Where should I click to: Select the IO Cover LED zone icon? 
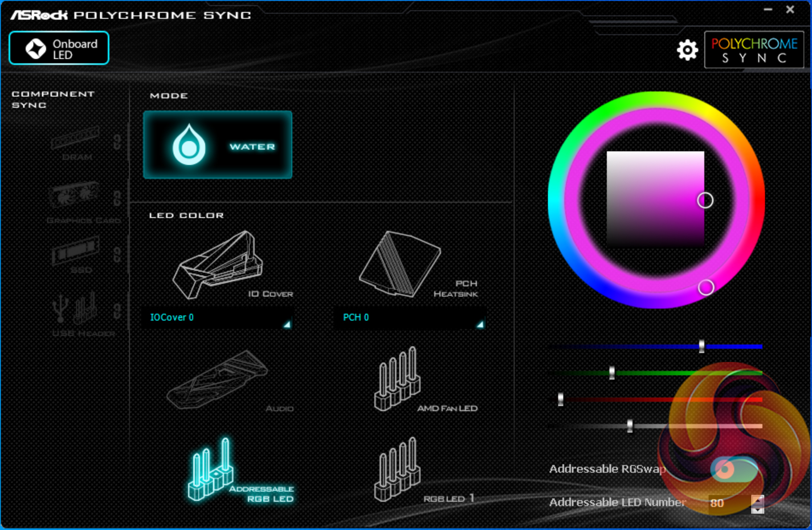pyautogui.click(x=218, y=264)
